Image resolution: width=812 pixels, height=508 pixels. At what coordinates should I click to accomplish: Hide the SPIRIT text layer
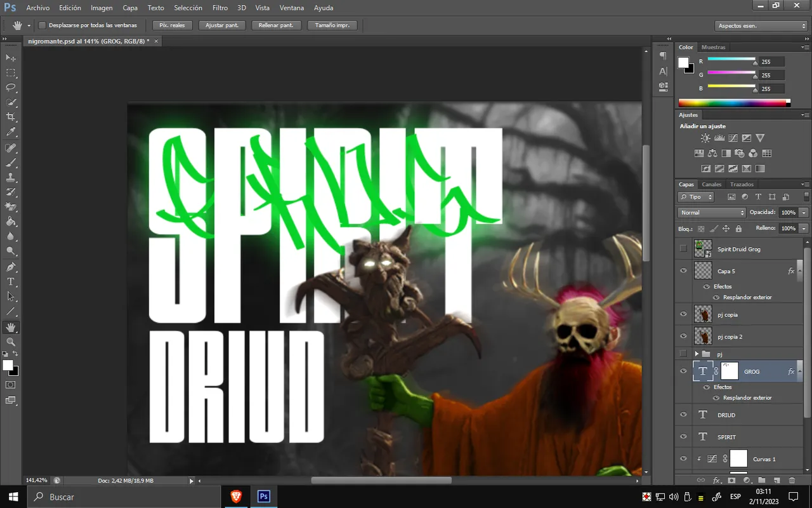[x=683, y=437]
